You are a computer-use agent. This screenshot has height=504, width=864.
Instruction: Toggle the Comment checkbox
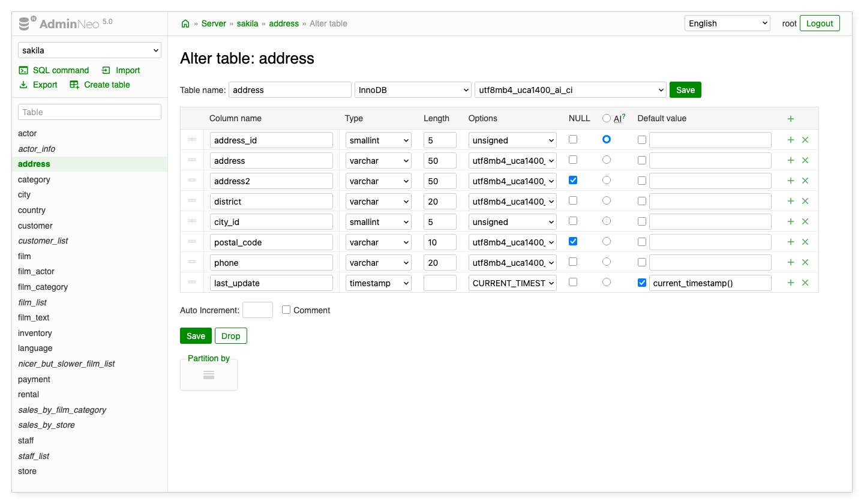(x=286, y=310)
